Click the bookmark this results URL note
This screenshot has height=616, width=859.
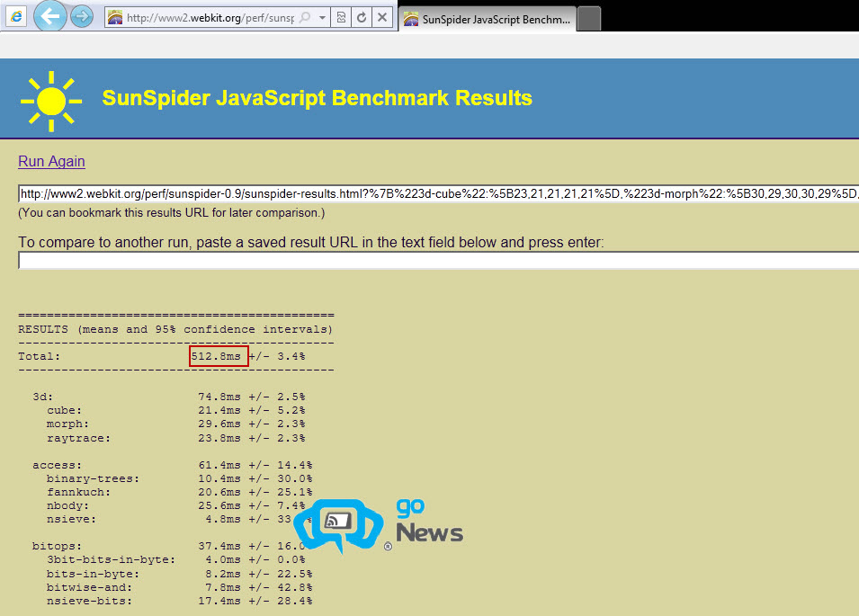[x=172, y=213]
